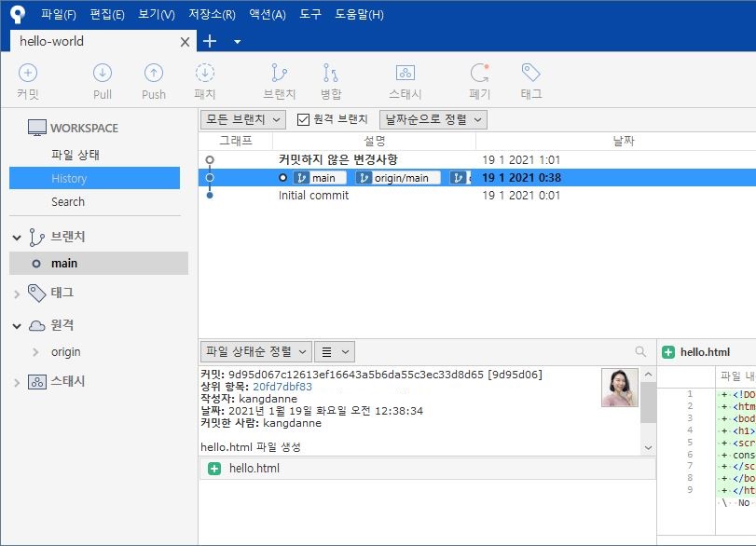Click the branch icon on origin/main label

[364, 178]
